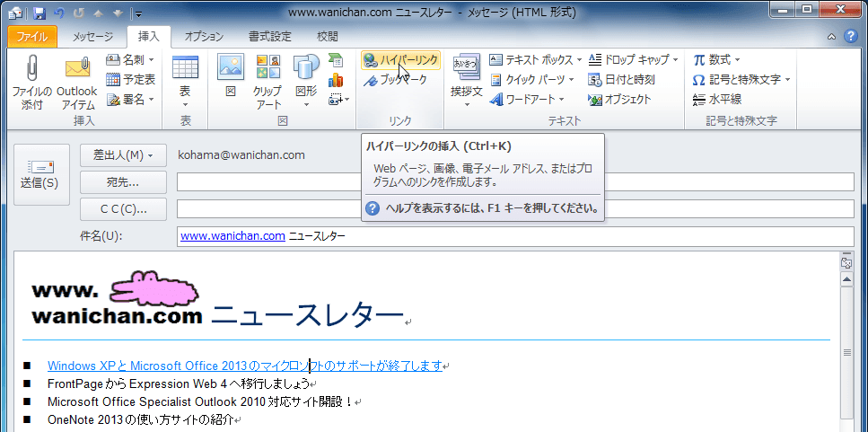Click the message body vertical scrollbar thumb
The image size is (868, 432).
click(x=846, y=352)
